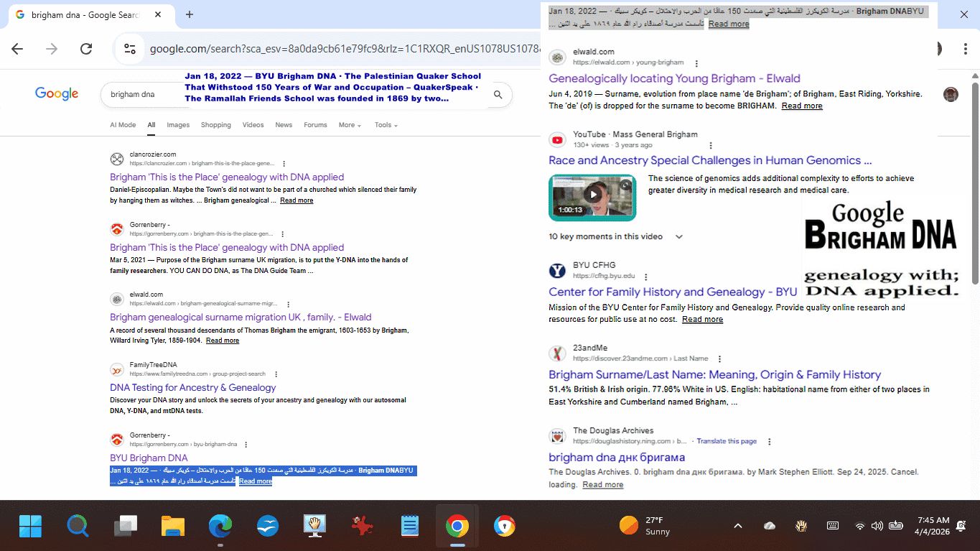Open File Explorer from the taskbar

tap(173, 526)
